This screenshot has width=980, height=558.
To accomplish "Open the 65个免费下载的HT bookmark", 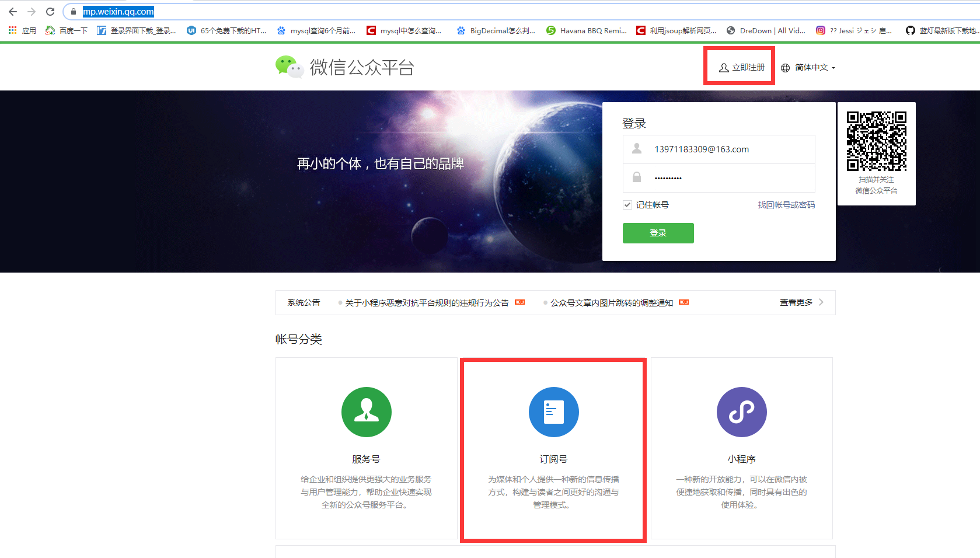I will coord(226,30).
